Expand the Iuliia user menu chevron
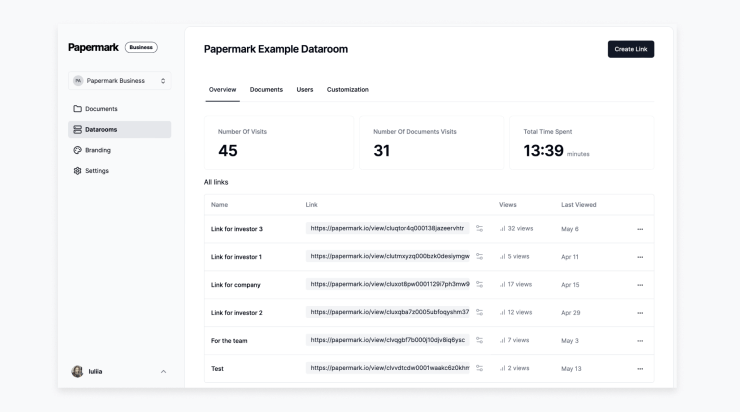 [163, 371]
